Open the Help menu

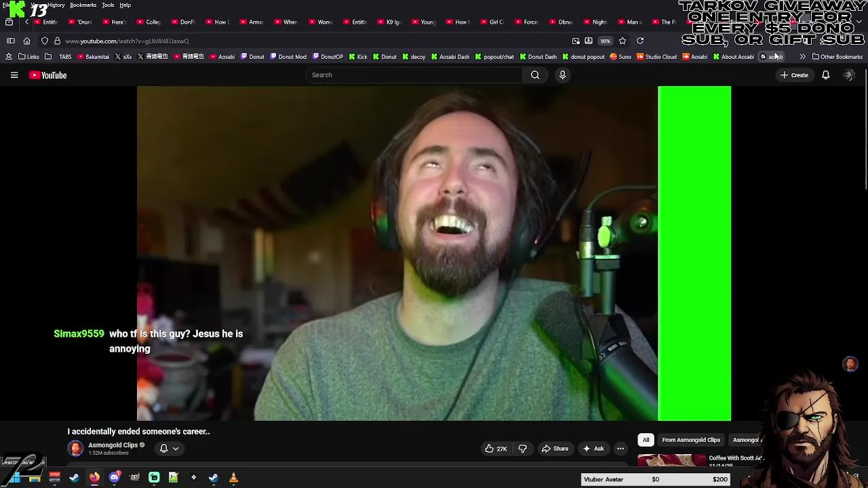pyautogui.click(x=125, y=5)
